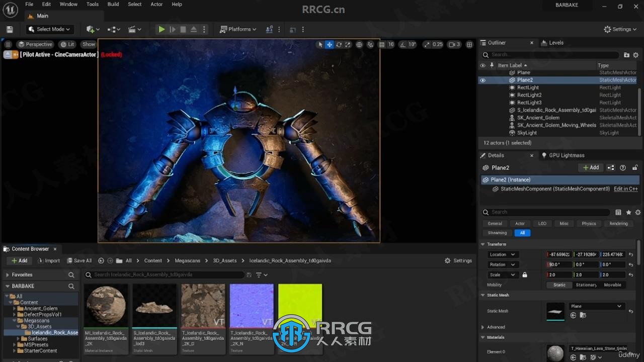The height and width of the screenshot is (362, 644).
Task: Open the Window menu
Action: point(68,4)
